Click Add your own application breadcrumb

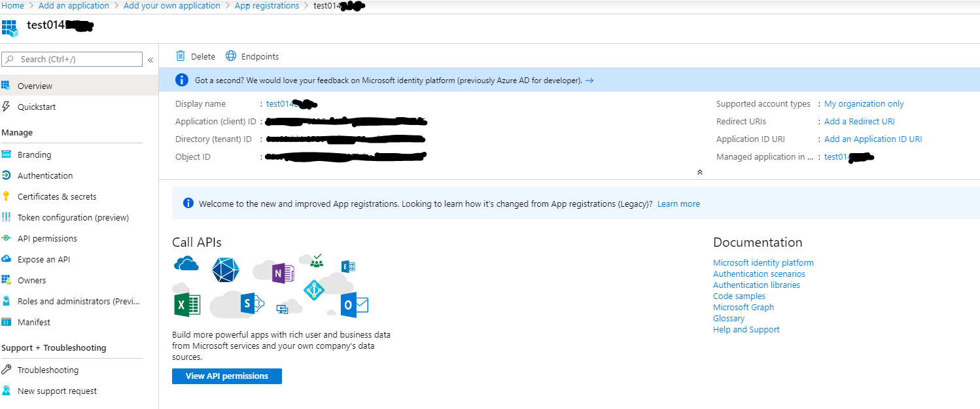172,6
